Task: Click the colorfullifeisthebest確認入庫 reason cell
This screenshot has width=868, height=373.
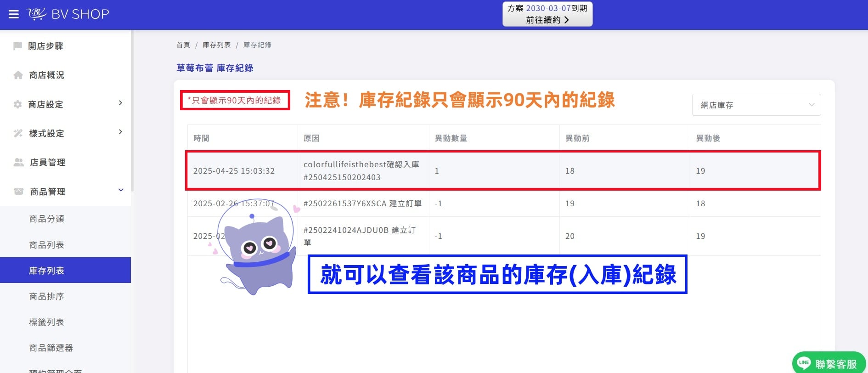Action: click(x=361, y=170)
